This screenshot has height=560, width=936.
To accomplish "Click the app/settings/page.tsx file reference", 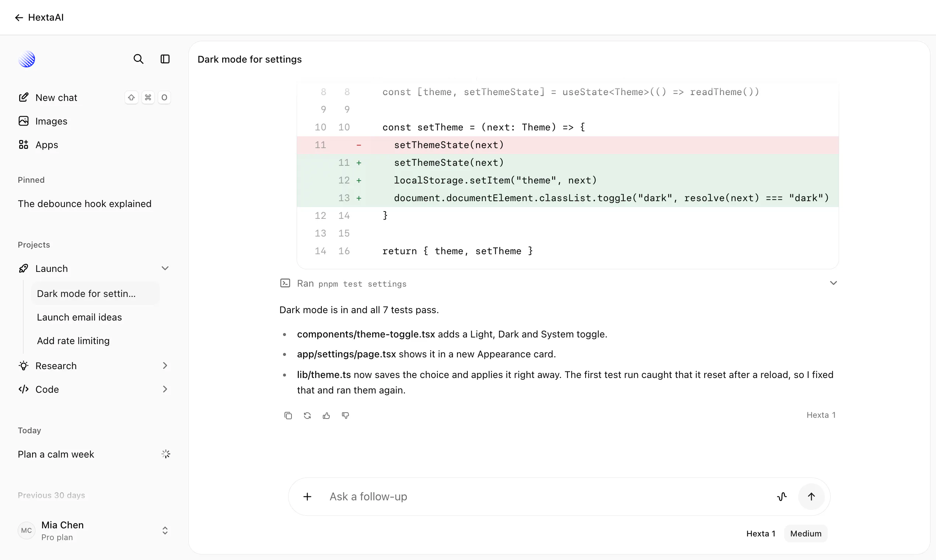I will point(346,354).
